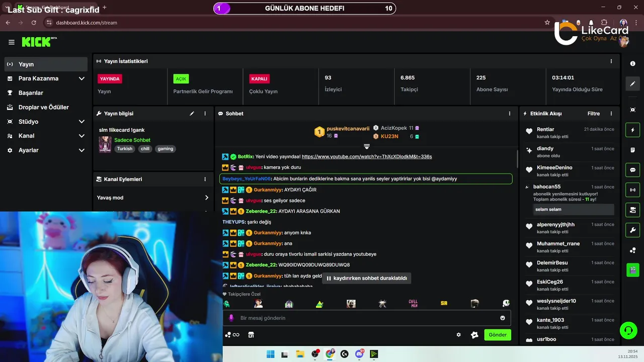Click the three-dots cluster icon in the right sidebar

pos(632,250)
